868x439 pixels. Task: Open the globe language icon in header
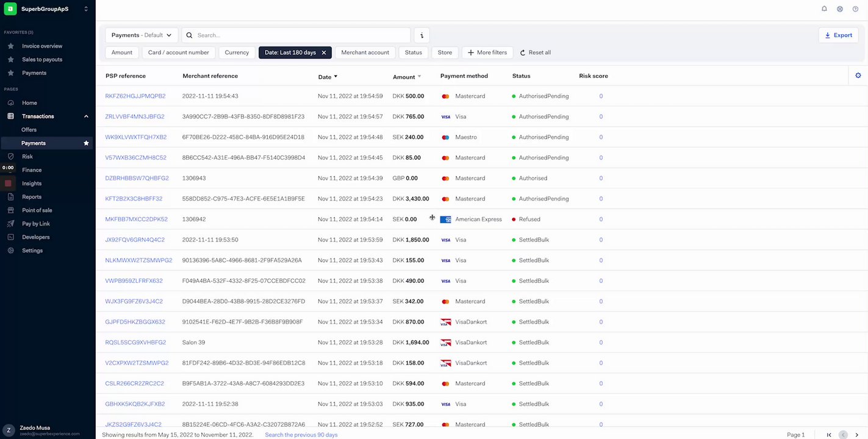(x=840, y=9)
